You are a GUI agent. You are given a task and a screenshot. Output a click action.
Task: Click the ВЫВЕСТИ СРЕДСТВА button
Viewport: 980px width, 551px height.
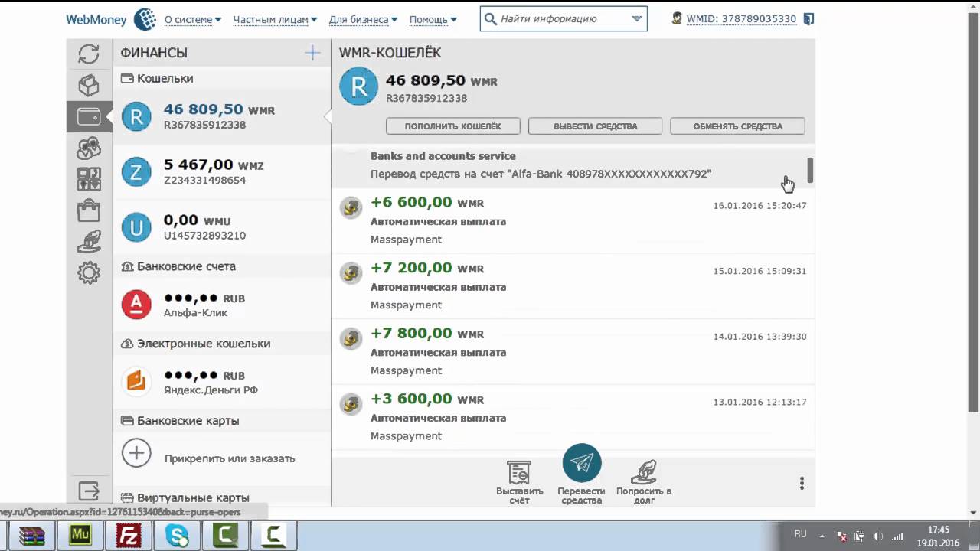coord(596,126)
